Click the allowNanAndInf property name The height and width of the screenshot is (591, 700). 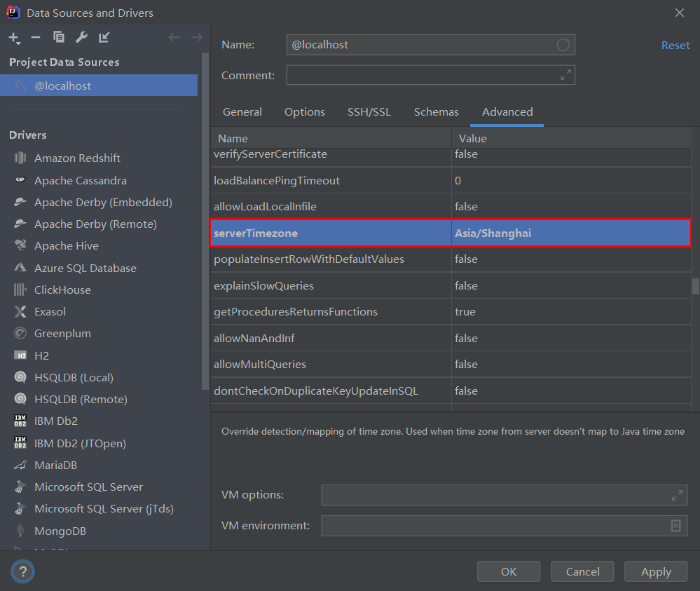click(x=254, y=338)
